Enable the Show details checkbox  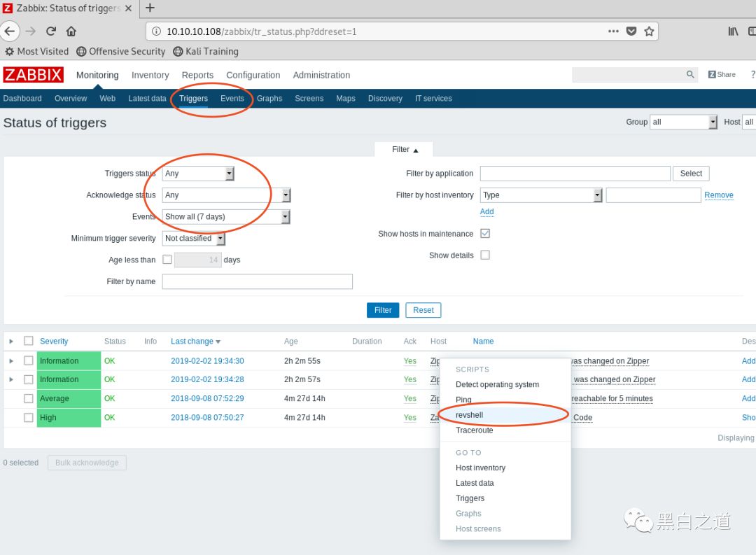485,255
